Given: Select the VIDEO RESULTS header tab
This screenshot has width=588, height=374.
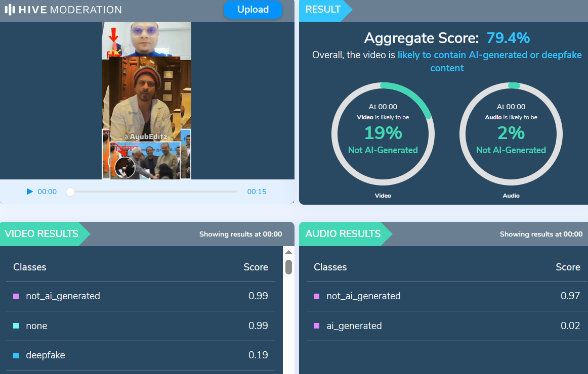Looking at the screenshot, I should click(x=41, y=233).
